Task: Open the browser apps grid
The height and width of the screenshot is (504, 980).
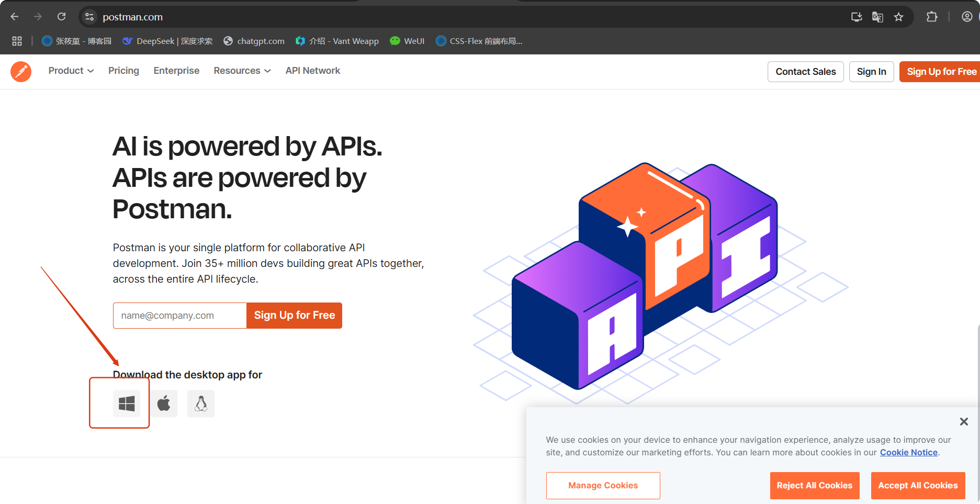Action: [x=17, y=41]
